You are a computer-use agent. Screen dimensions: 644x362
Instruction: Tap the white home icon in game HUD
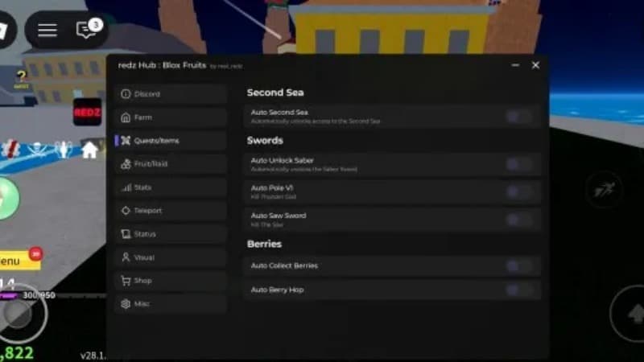(x=89, y=150)
